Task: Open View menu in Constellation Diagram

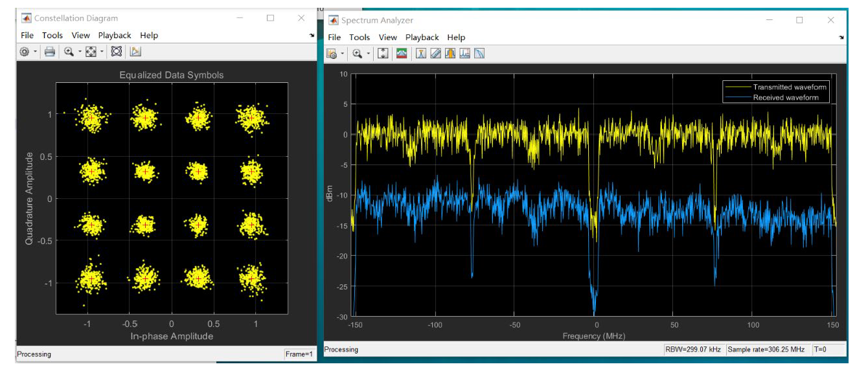Action: coord(81,36)
